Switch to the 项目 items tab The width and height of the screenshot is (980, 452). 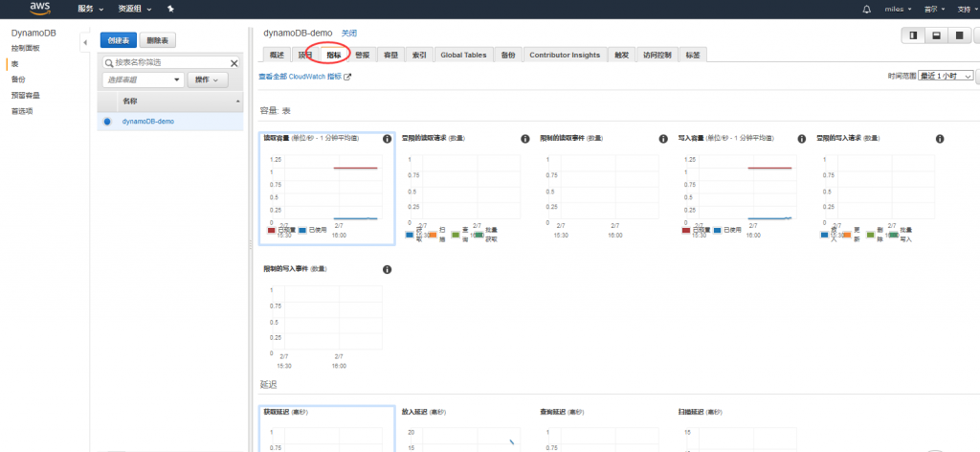tap(305, 55)
